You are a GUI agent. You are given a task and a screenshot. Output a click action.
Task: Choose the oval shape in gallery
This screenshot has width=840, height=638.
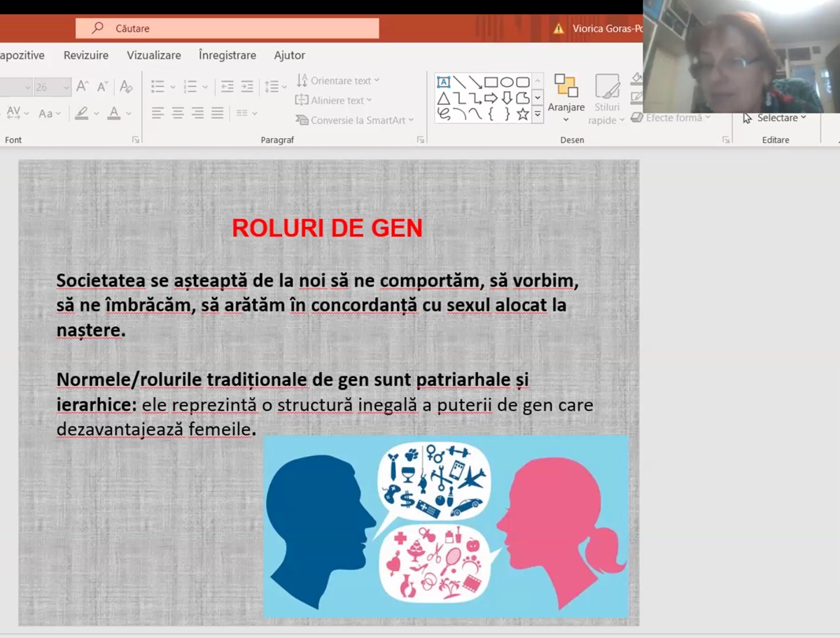(507, 82)
